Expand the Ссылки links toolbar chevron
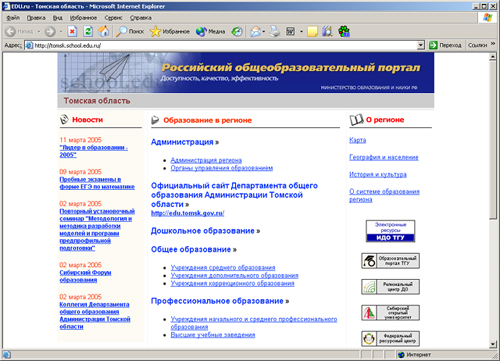 493,44
